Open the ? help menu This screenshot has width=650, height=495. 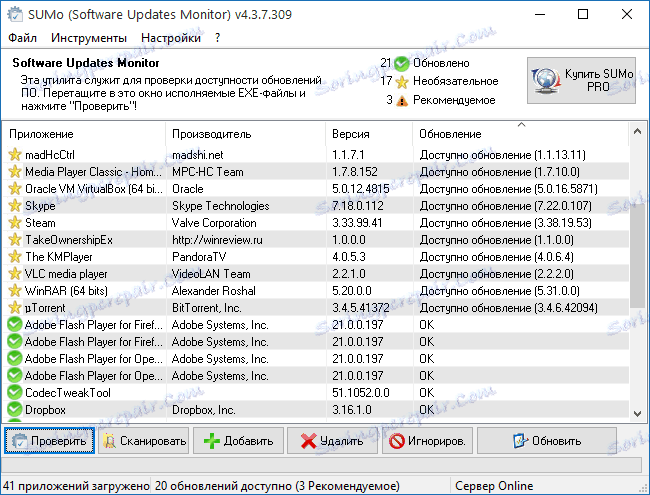(x=218, y=38)
